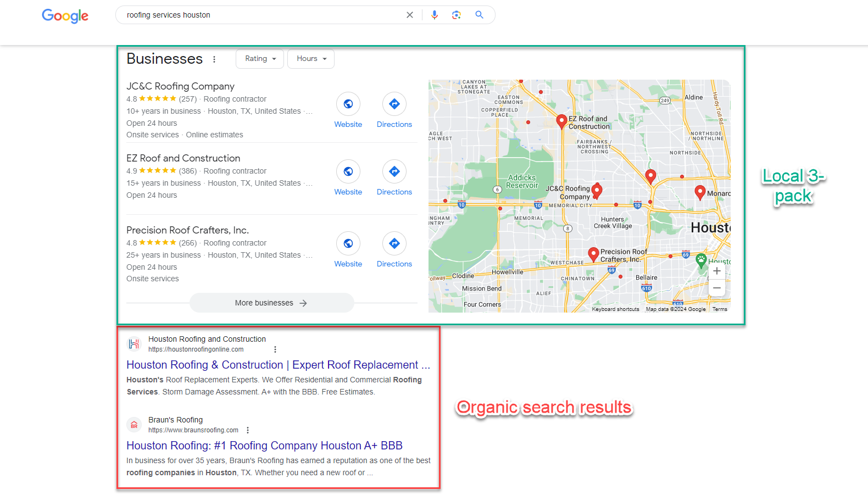Open Houston Roofing: #1 Roofing Company result
The image size is (868, 495).
264,446
